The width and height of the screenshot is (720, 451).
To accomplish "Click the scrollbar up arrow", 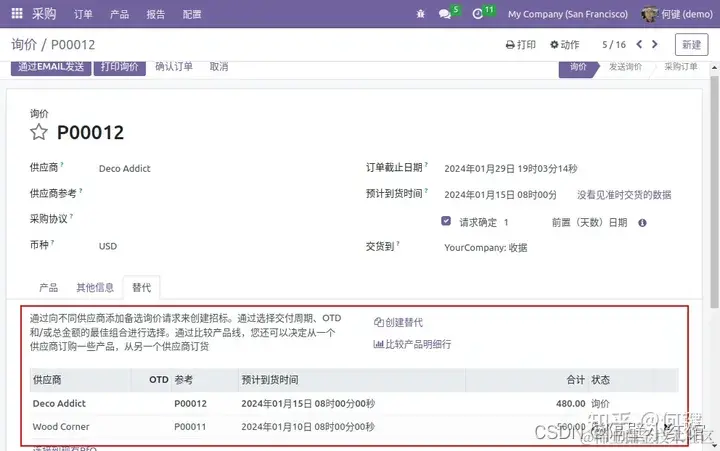I will (714, 68).
